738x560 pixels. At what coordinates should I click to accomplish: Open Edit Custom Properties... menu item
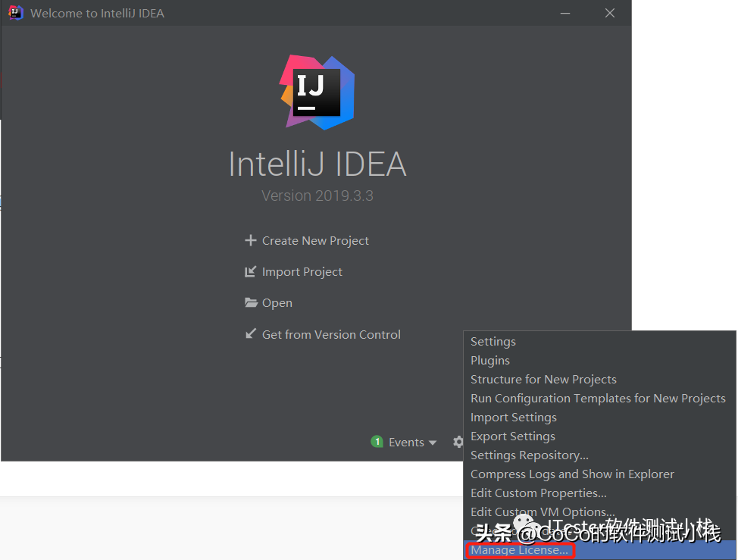[539, 493]
